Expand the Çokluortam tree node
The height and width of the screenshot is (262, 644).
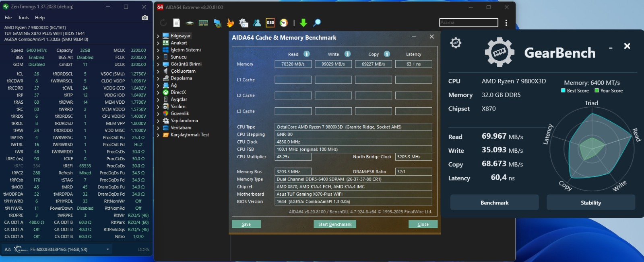pyautogui.click(x=158, y=71)
